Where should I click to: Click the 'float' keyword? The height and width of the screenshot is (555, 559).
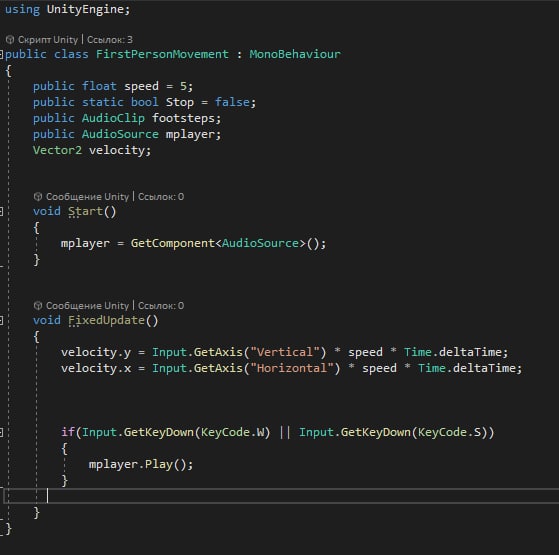99,86
